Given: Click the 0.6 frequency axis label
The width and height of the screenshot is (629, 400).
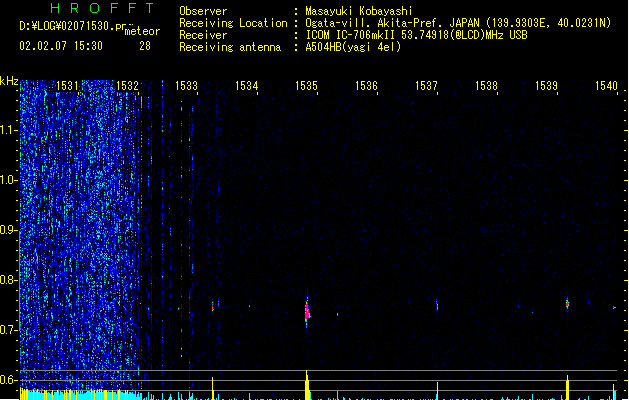Looking at the screenshot, I should pos(8,380).
